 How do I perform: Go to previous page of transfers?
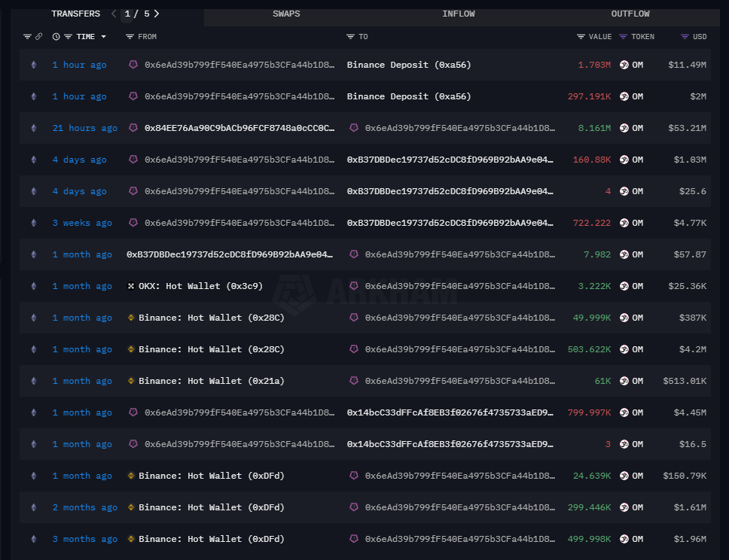(114, 14)
